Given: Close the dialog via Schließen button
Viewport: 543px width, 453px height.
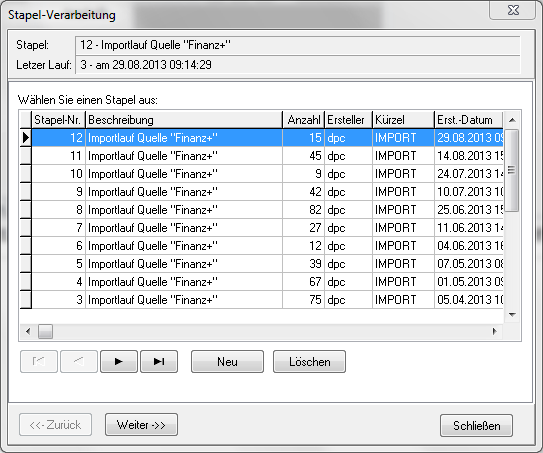Looking at the screenshot, I should 477,425.
